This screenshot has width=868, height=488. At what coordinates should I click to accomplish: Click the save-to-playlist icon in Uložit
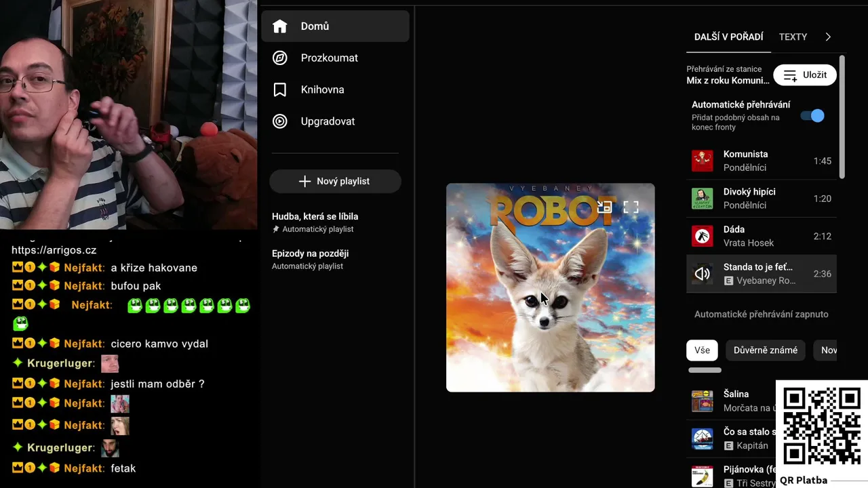790,75
